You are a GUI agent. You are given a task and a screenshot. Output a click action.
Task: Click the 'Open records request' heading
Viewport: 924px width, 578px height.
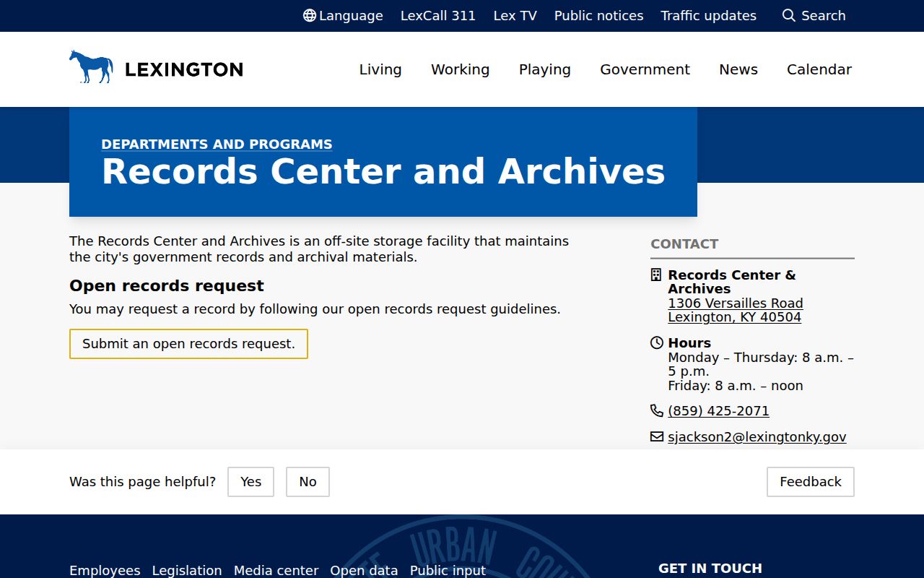[167, 285]
